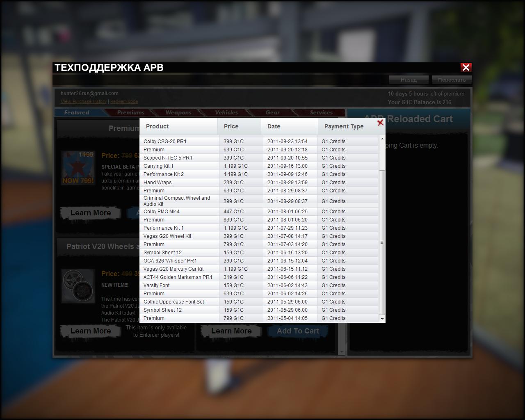
Task: Switch to the Featured tab
Action: [77, 112]
